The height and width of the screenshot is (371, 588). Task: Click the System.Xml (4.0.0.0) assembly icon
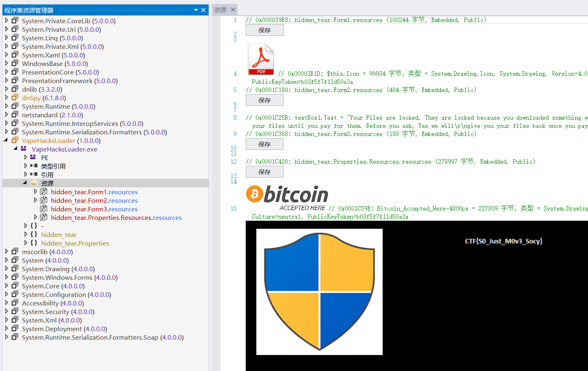pyautogui.click(x=15, y=320)
